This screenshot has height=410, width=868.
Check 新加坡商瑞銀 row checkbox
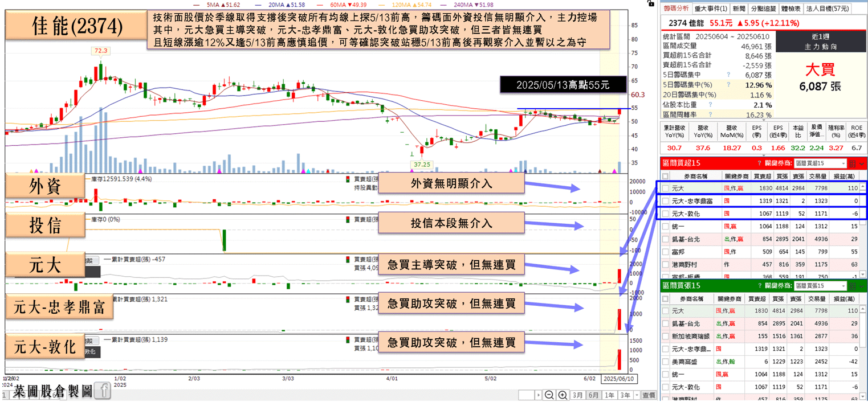click(x=666, y=336)
